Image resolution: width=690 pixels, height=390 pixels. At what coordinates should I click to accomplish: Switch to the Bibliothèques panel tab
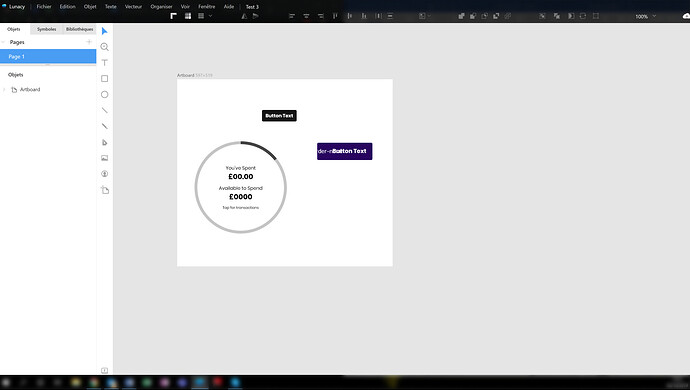[x=79, y=29]
